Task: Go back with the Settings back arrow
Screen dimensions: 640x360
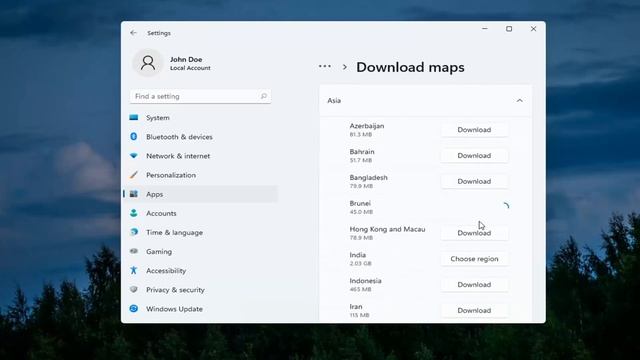Action: click(133, 33)
